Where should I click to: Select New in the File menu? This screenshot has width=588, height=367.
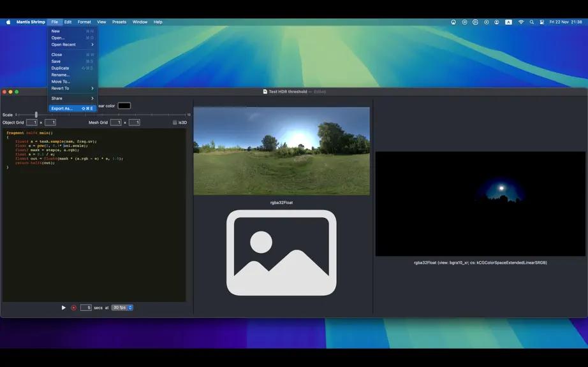(x=72, y=31)
